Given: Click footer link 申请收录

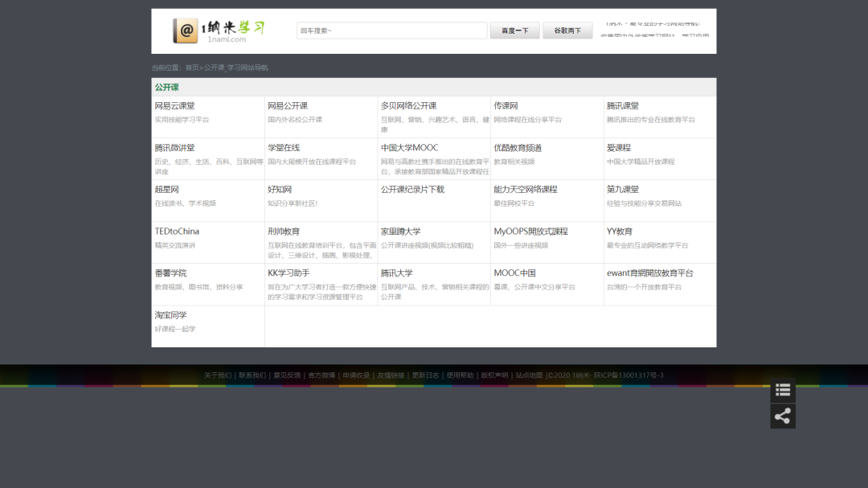Looking at the screenshot, I should tap(356, 375).
